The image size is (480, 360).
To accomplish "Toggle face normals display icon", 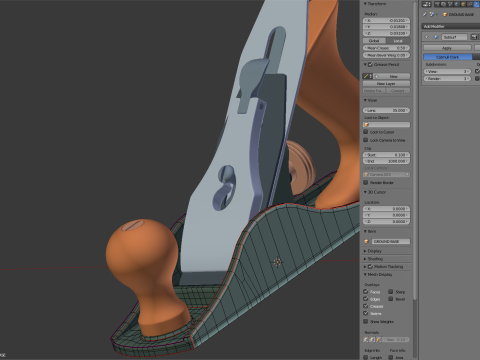I will 378,339.
